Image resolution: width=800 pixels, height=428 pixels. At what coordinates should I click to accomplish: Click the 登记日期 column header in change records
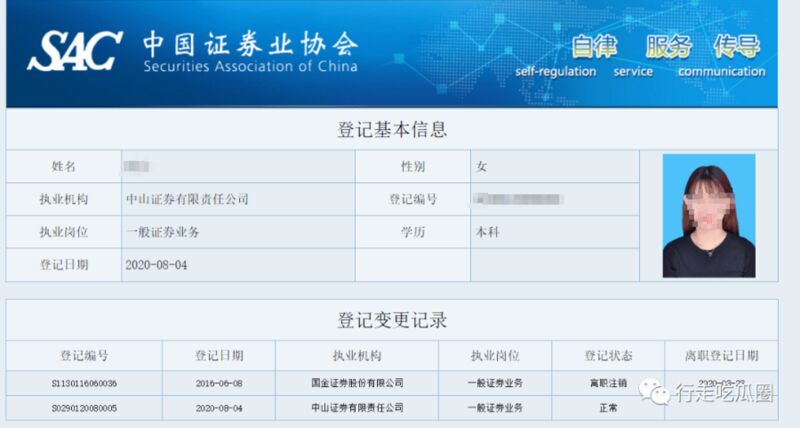pyautogui.click(x=219, y=356)
